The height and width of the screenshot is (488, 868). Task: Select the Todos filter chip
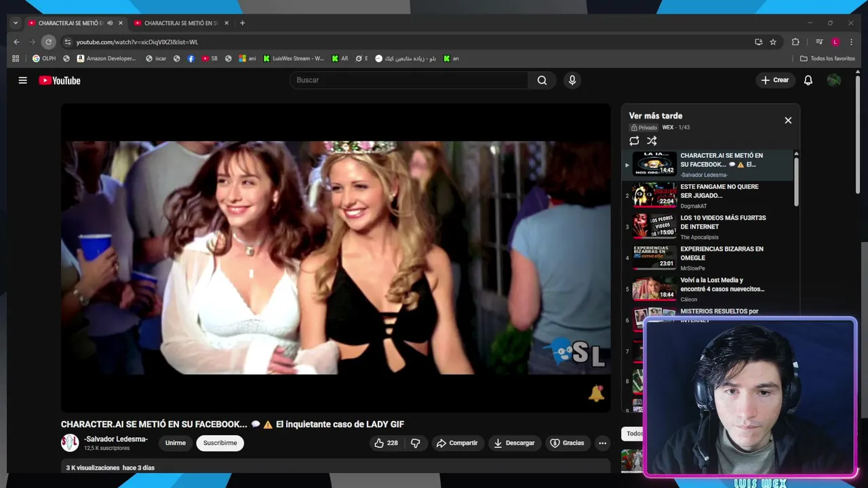point(633,433)
